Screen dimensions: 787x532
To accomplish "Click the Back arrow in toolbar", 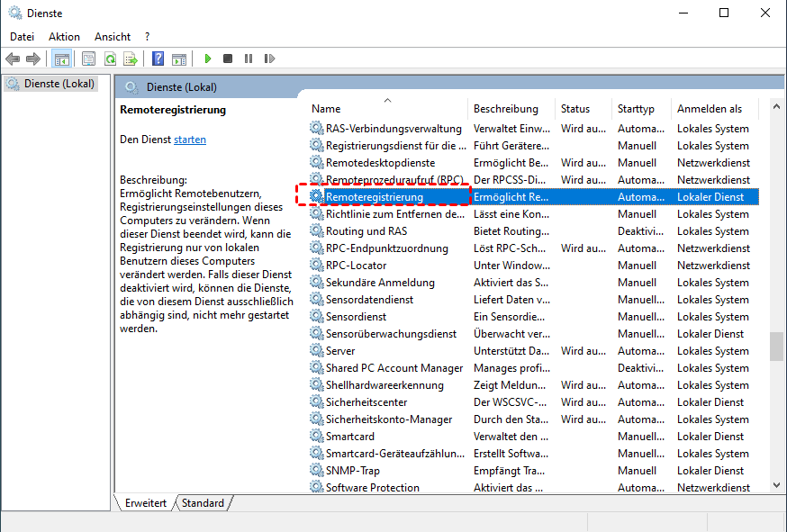I will tap(13, 59).
